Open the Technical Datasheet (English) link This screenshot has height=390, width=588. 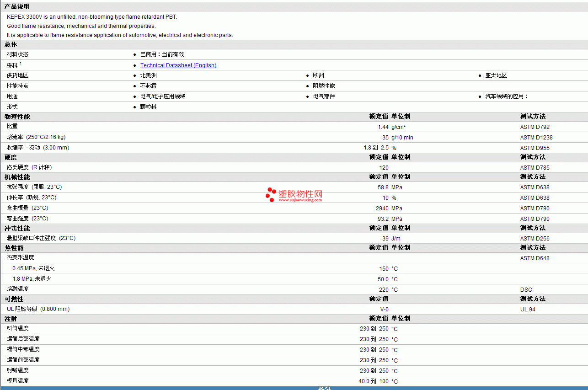tap(178, 65)
